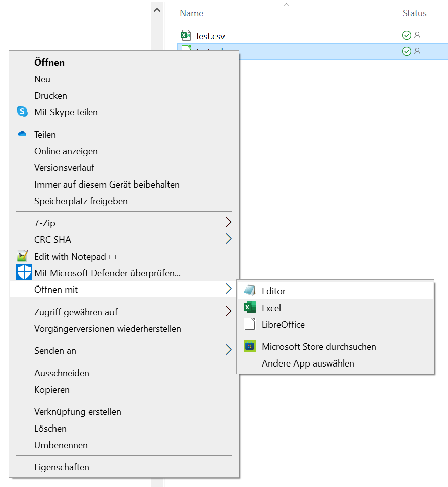448x487 pixels.
Task: Click the Notepad++ icon in the menu
Action: tap(22, 256)
